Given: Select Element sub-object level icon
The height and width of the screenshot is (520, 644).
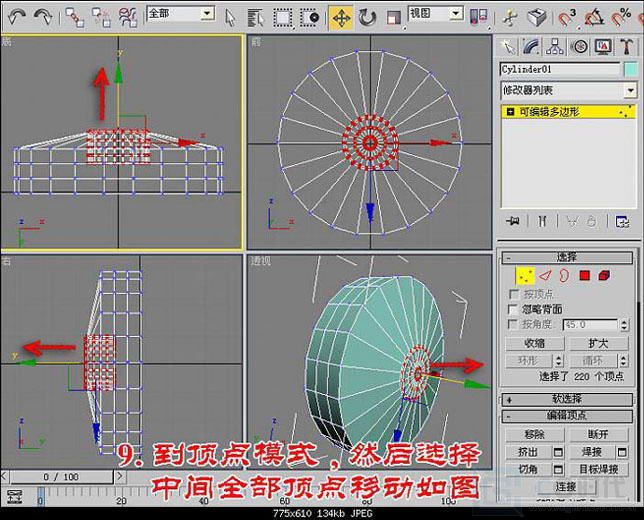Looking at the screenshot, I should tap(604, 276).
